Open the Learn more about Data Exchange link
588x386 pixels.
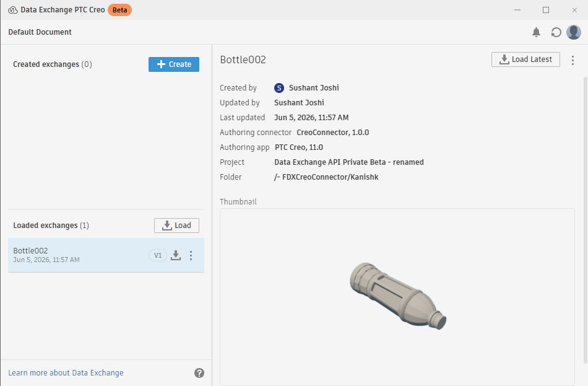[66, 373]
